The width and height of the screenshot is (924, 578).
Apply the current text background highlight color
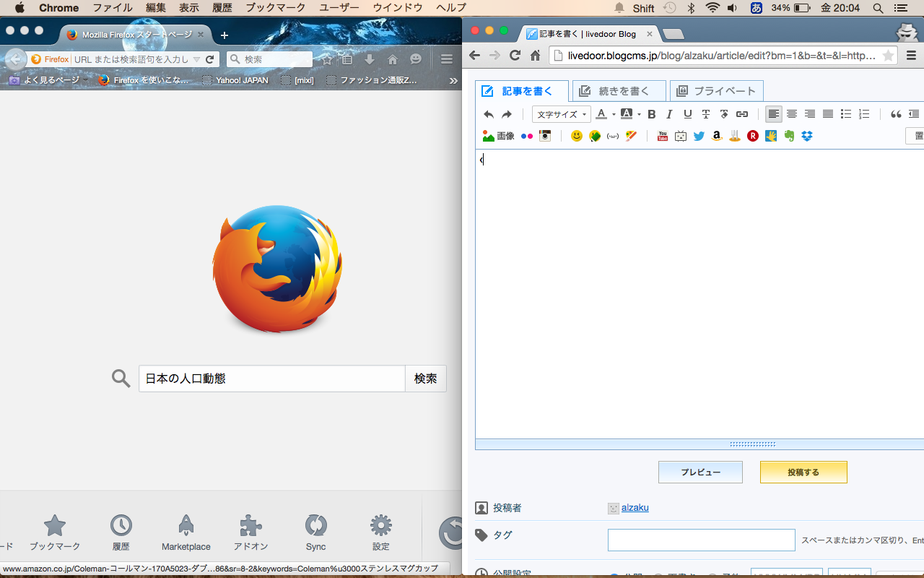pyautogui.click(x=627, y=114)
